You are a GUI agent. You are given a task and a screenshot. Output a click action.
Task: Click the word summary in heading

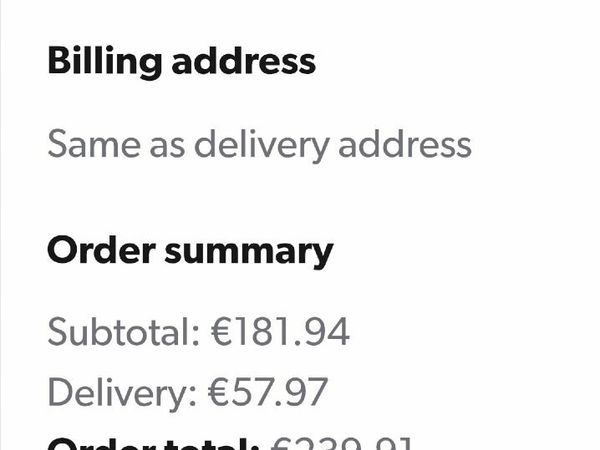[249, 254]
